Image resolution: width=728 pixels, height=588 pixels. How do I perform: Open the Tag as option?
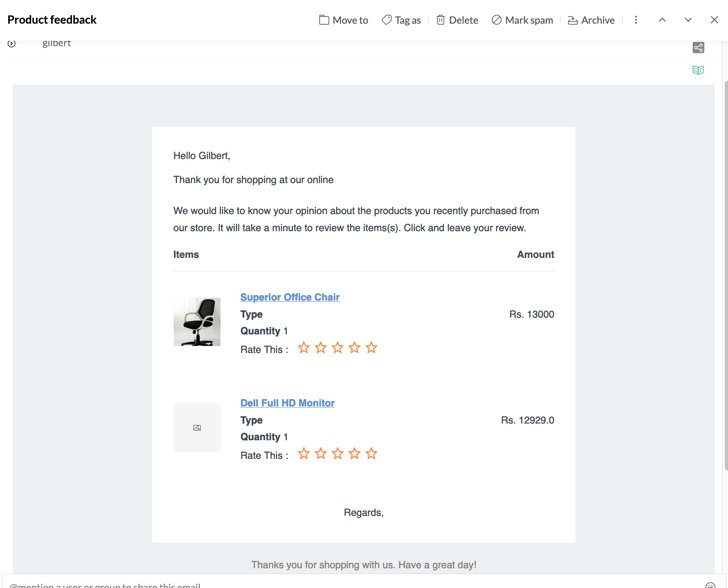click(401, 20)
